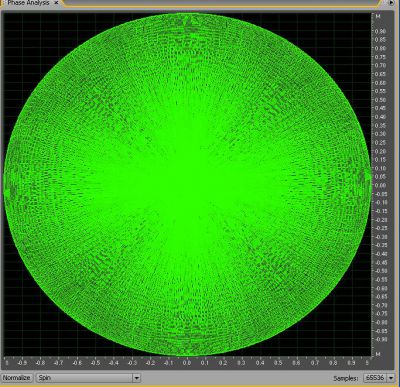This screenshot has height=387, width=400.
Task: Click the bottom M marker on vertical ruler
Action: [378, 354]
